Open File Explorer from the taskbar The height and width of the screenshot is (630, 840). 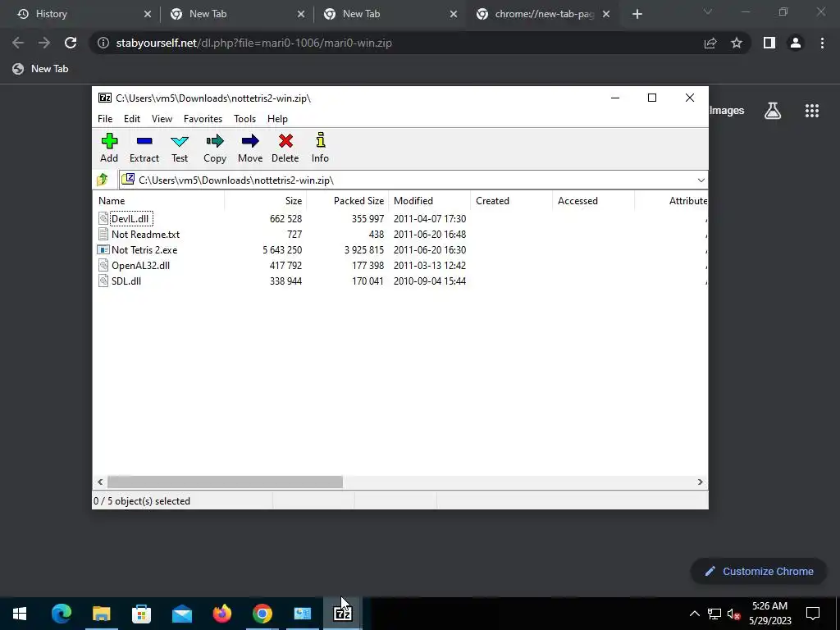point(101,614)
